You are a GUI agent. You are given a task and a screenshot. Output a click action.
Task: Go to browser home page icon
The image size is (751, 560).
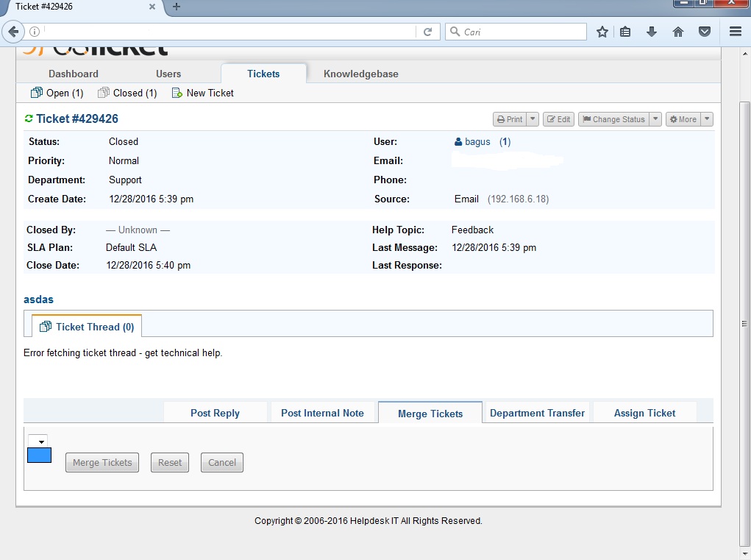(678, 32)
